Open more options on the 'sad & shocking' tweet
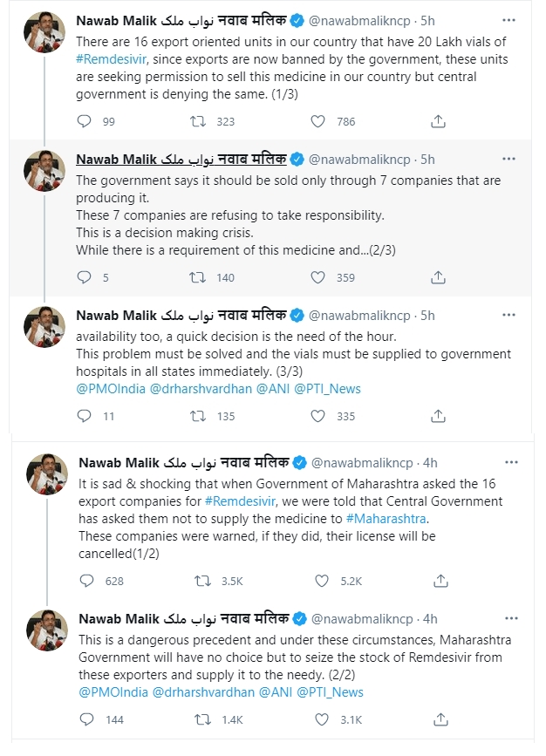The height and width of the screenshot is (756, 546). (x=511, y=462)
